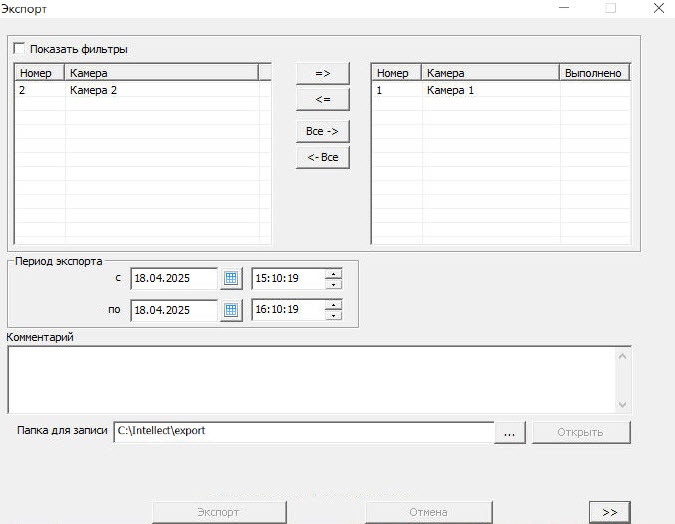Screen dimensions: 675x524
Task: Select 'Камера 1' in the right list
Action: (x=451, y=90)
